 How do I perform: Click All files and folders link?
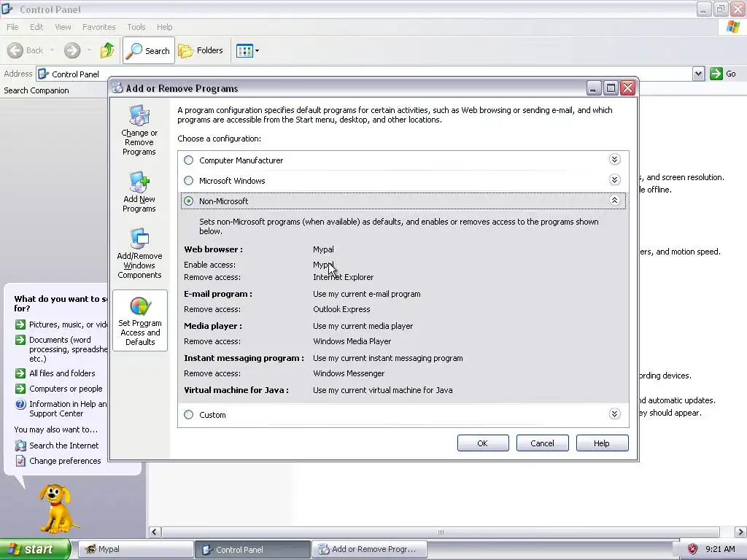click(x=62, y=373)
